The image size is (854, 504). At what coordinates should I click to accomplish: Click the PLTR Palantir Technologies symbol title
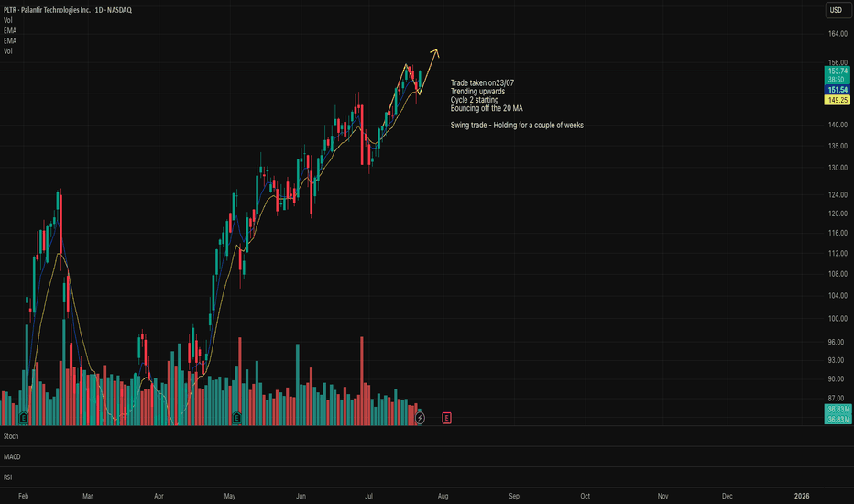[x=68, y=10]
